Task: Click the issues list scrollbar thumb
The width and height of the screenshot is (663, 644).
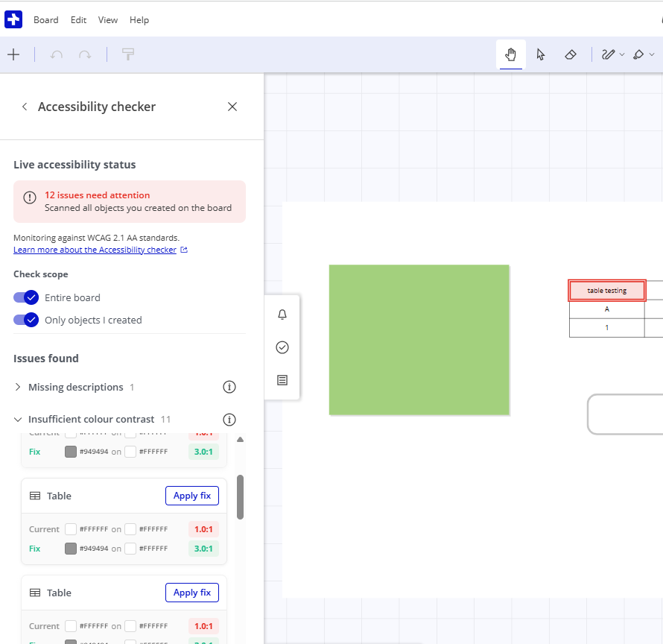Action: click(x=240, y=496)
